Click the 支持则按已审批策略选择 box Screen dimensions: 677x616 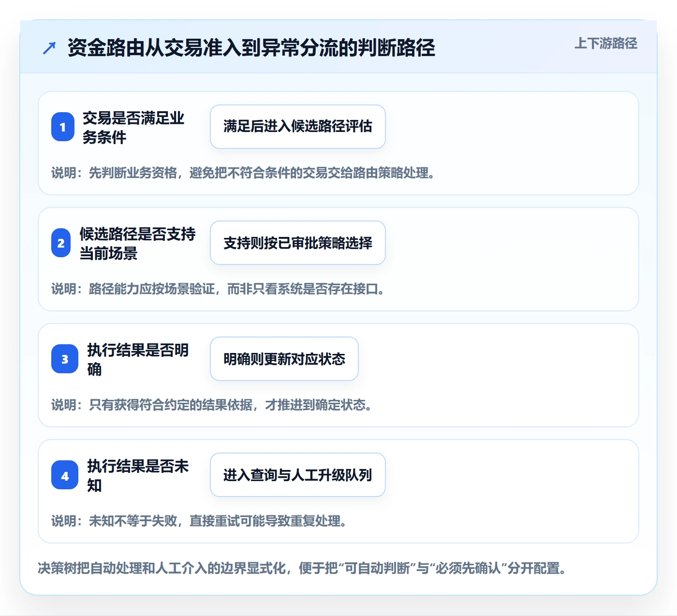point(298,243)
